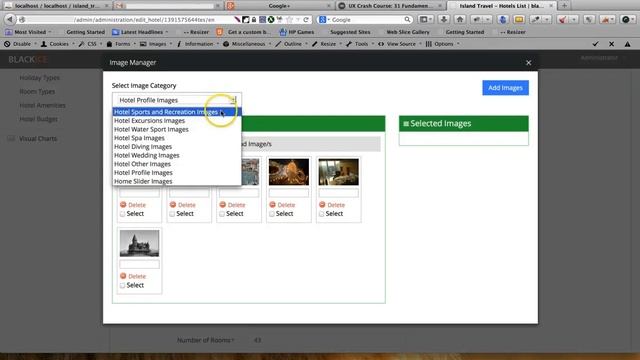Open a new tab with the plus icon
The height and width of the screenshot is (360, 640).
coord(564,6)
